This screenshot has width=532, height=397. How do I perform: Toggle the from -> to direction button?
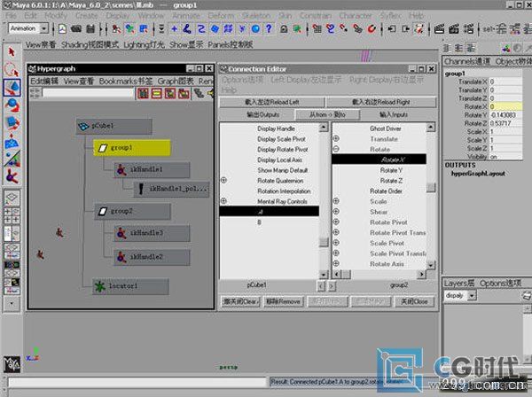pyautogui.click(x=327, y=115)
